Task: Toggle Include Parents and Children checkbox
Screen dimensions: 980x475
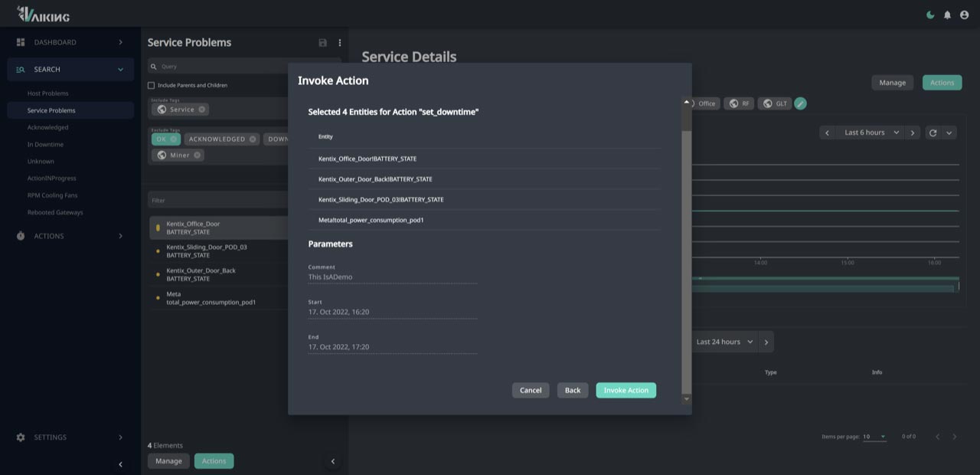Action: coord(151,85)
